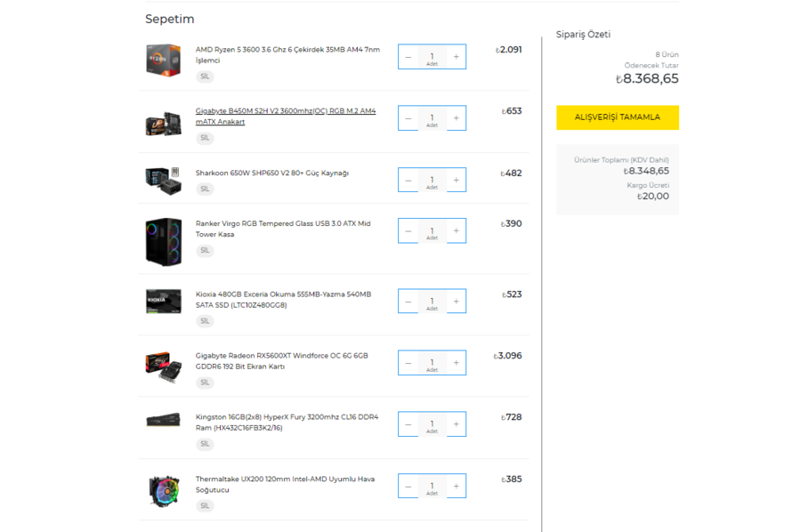Decrease quantity of Gigabyte Radeon RX5600XT
Screen dimensions: 801x532
(x=409, y=362)
